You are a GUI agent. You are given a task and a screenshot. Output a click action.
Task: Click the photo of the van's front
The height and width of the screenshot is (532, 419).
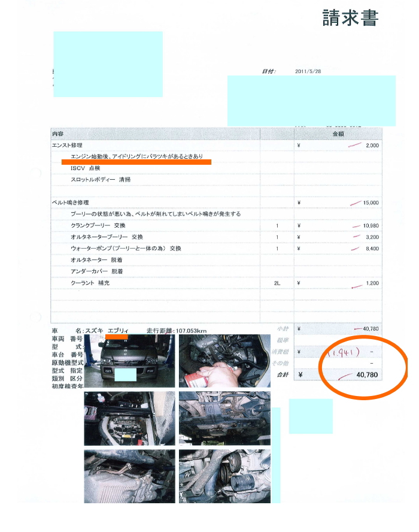(x=129, y=361)
